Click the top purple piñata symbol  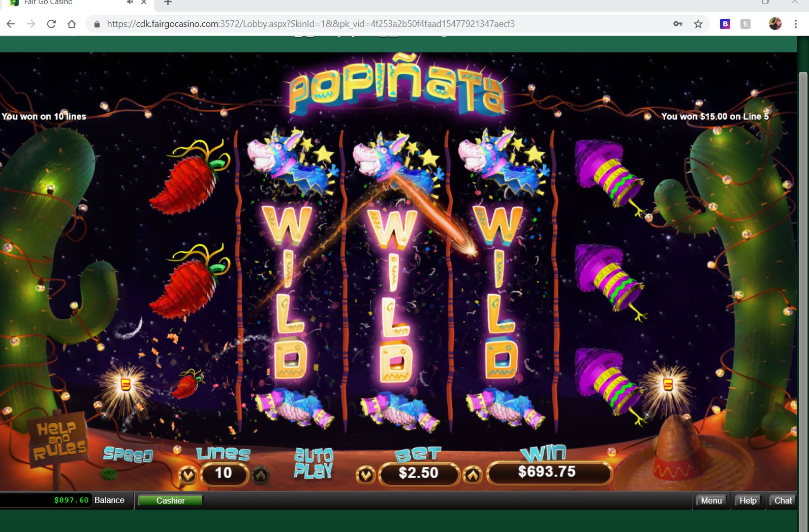click(611, 177)
